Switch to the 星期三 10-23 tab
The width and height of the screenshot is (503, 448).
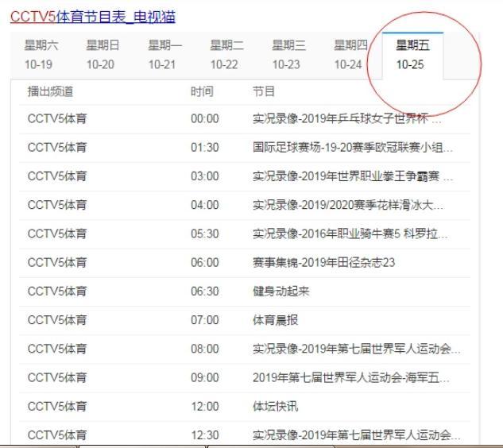tap(288, 55)
